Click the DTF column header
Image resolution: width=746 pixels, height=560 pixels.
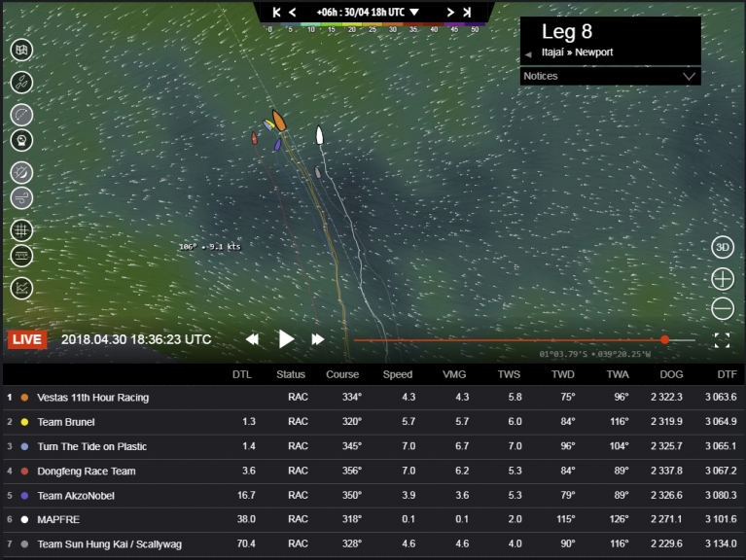click(727, 374)
